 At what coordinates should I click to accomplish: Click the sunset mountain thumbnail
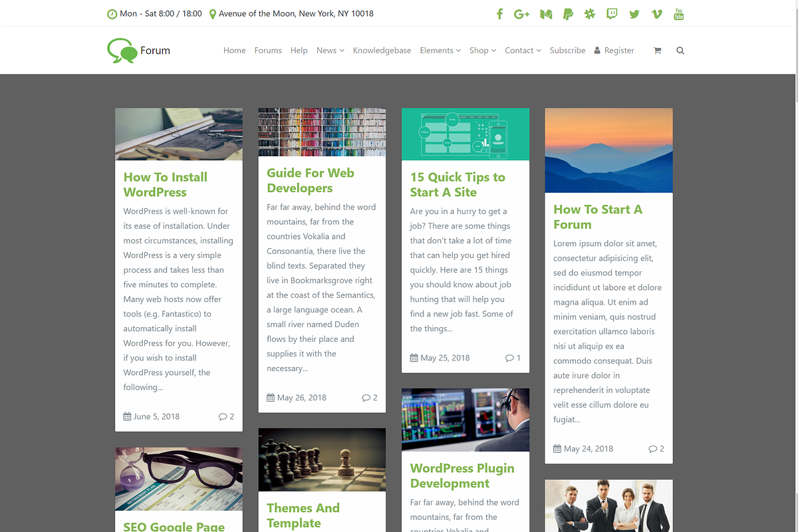coord(608,150)
